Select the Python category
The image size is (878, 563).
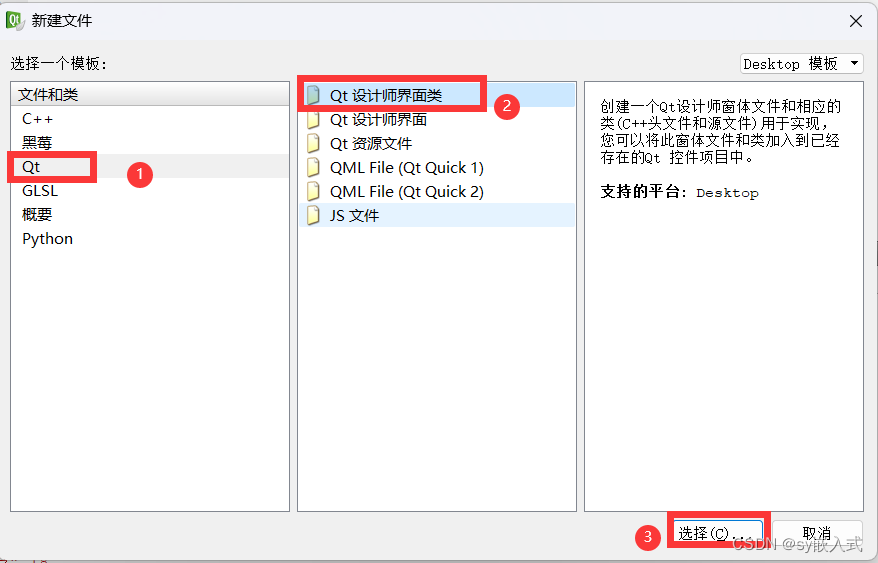(x=150, y=239)
